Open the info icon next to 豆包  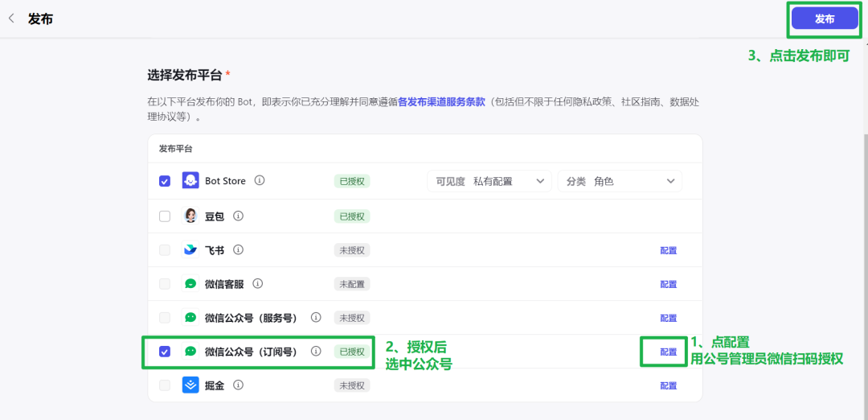point(238,216)
